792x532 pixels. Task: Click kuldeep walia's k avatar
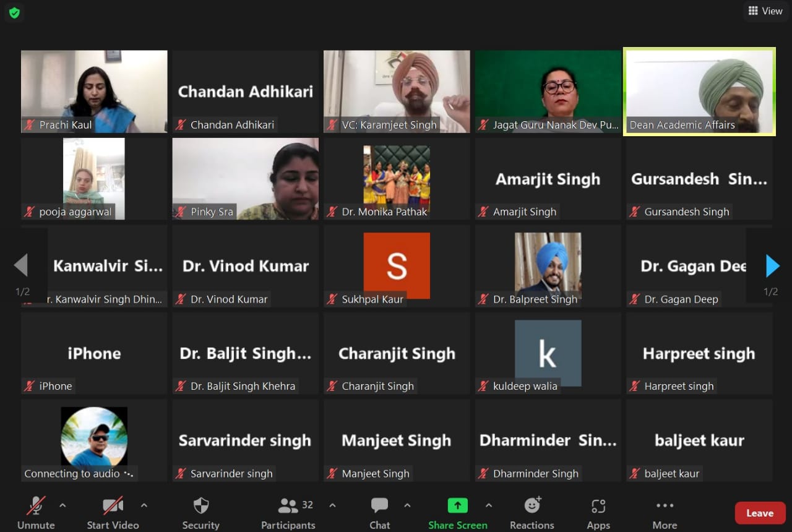tap(548, 353)
